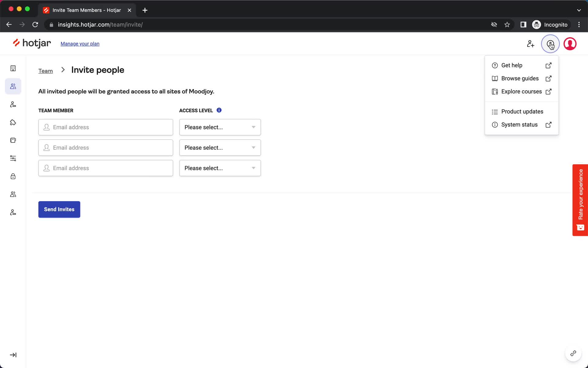Click the Team breadcrumb navigation link
588x368 pixels.
[x=46, y=70]
